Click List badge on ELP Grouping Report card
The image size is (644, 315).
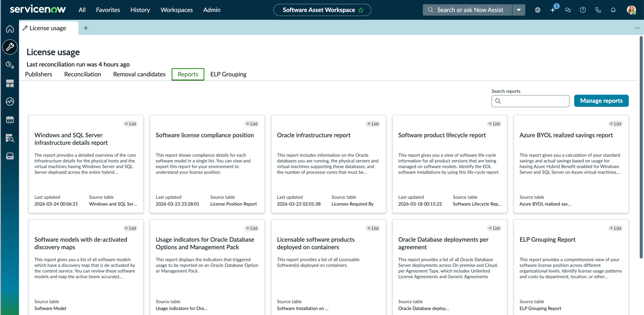click(615, 228)
